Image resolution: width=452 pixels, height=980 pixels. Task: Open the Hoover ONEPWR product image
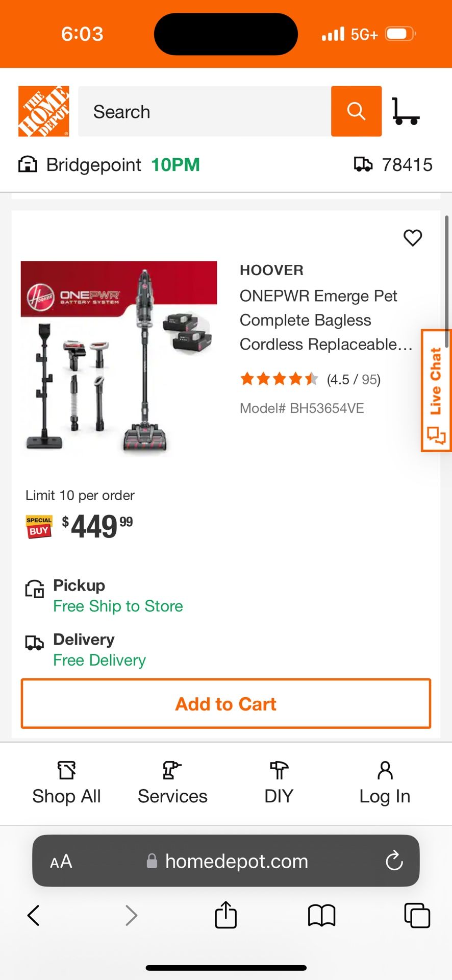coord(119,357)
